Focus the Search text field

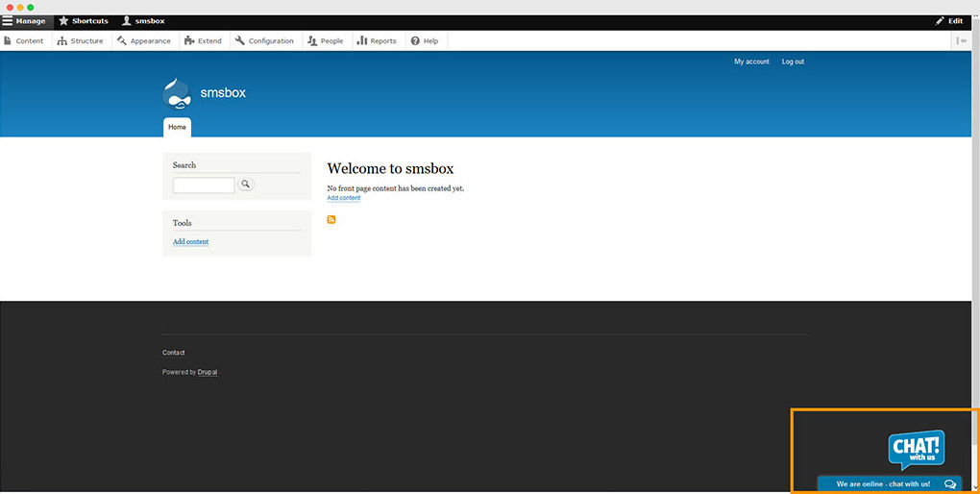pos(204,185)
